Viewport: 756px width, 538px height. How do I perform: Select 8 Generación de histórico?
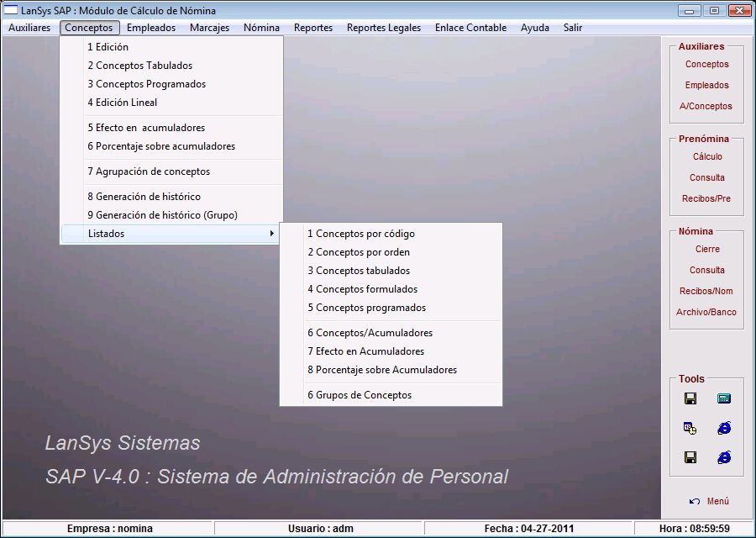click(171, 197)
